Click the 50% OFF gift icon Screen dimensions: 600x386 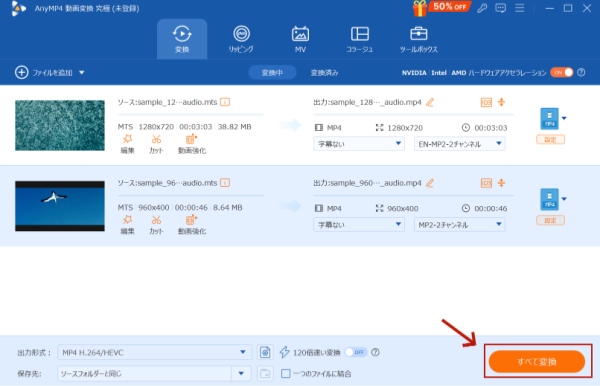(x=441, y=8)
